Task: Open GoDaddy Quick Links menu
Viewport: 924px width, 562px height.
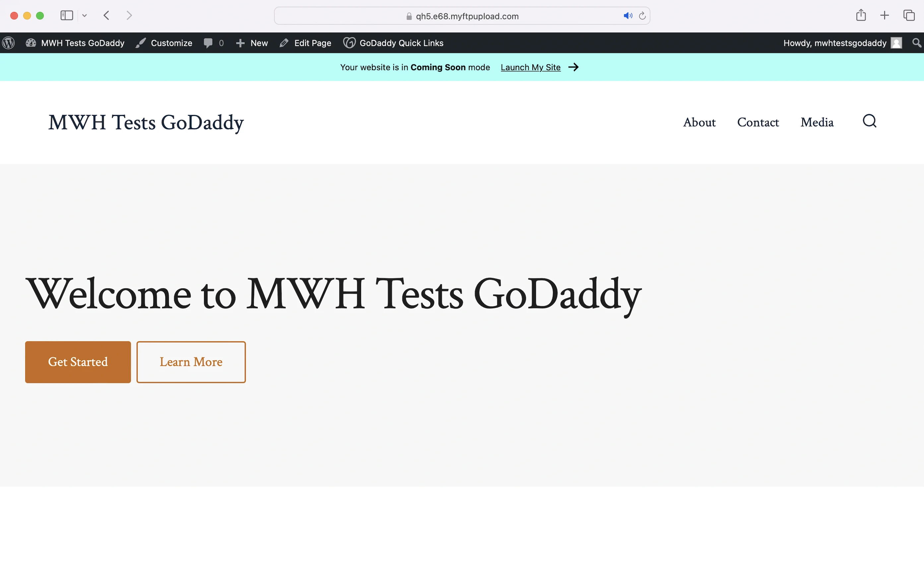Action: (x=393, y=43)
